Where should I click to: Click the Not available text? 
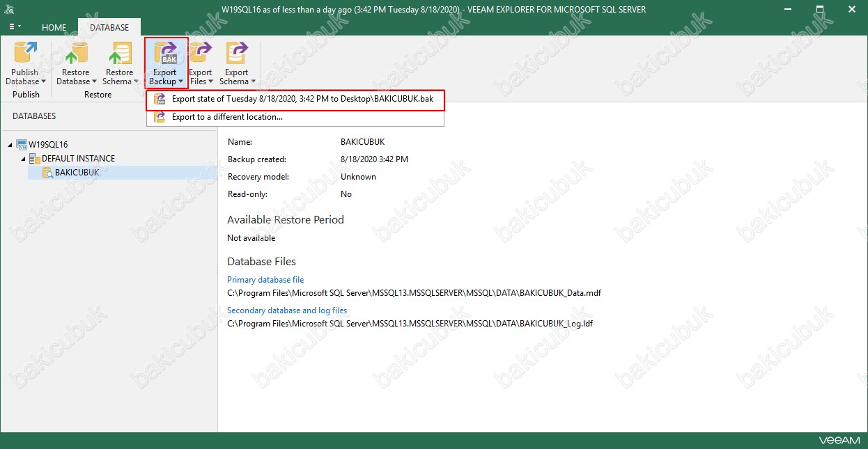[251, 238]
